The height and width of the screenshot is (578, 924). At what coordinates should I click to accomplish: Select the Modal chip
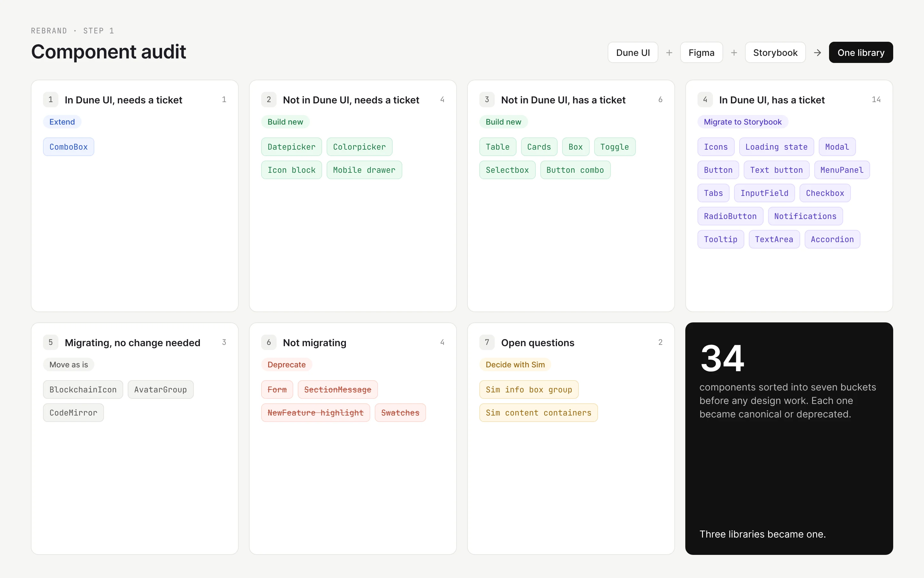coord(837,147)
